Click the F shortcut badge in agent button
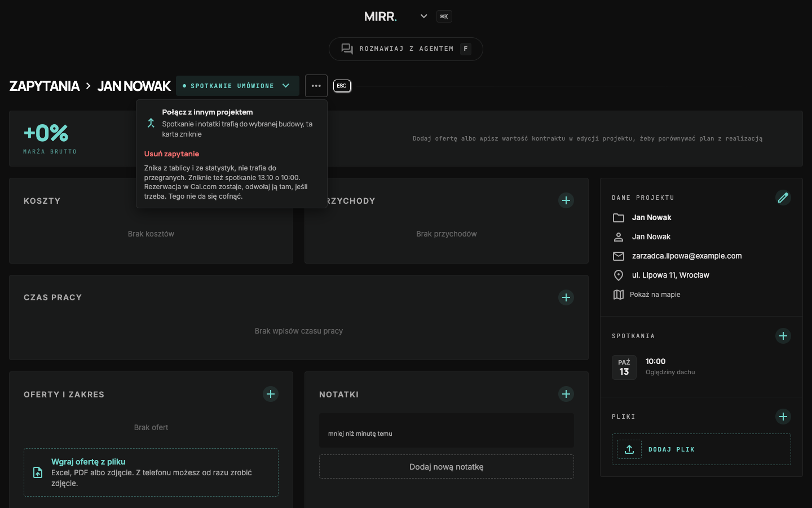The image size is (812, 508). (465, 49)
